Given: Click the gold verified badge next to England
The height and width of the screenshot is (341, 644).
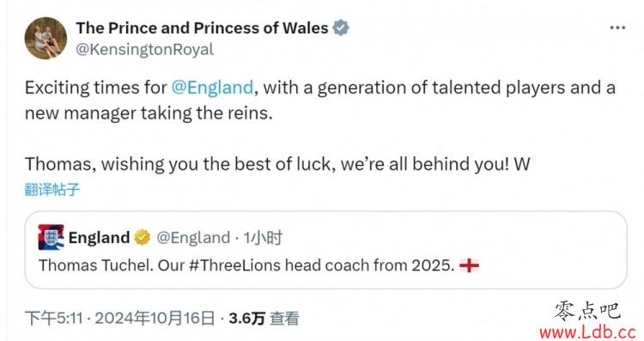Looking at the screenshot, I should coord(142,237).
